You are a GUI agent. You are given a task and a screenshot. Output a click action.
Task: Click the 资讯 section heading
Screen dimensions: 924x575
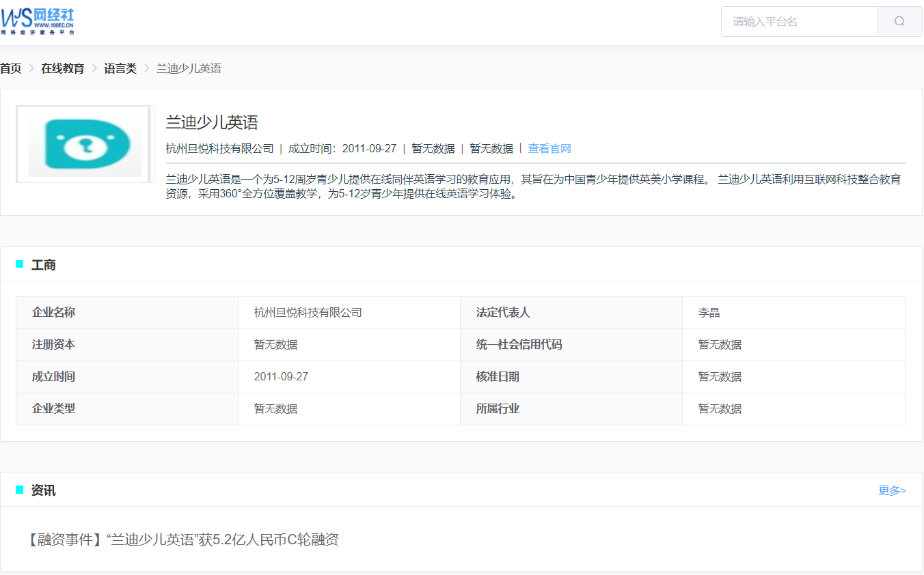44,490
